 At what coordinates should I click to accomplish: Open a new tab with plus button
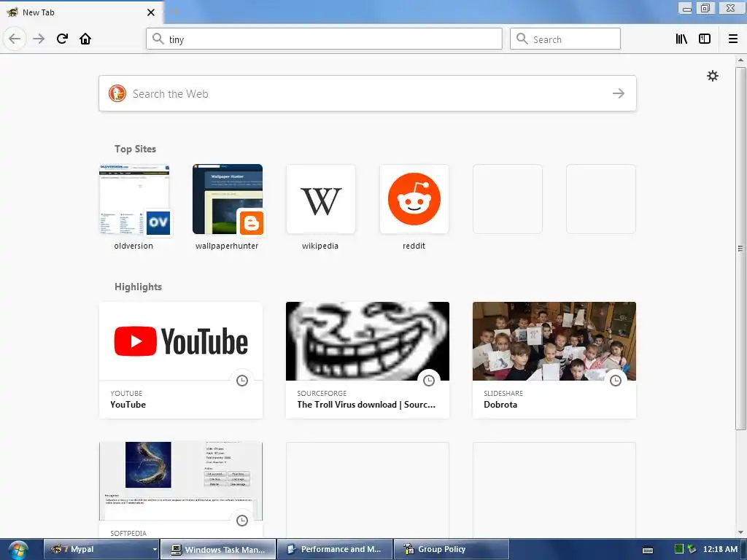(175, 12)
